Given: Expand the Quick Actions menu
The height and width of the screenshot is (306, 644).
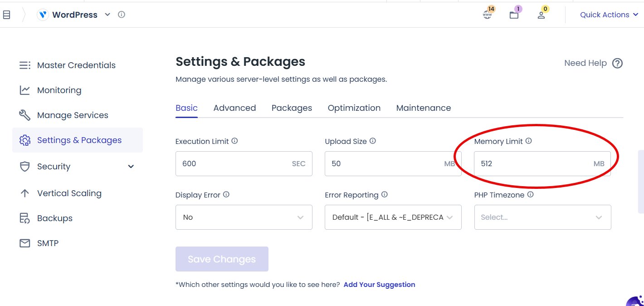Looking at the screenshot, I should [x=609, y=15].
